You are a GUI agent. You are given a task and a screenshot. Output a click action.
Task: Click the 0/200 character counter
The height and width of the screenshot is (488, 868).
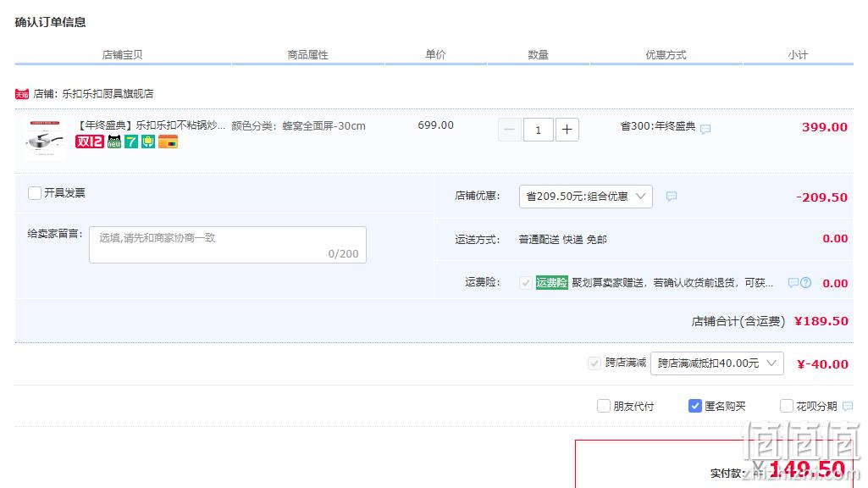pyautogui.click(x=343, y=253)
